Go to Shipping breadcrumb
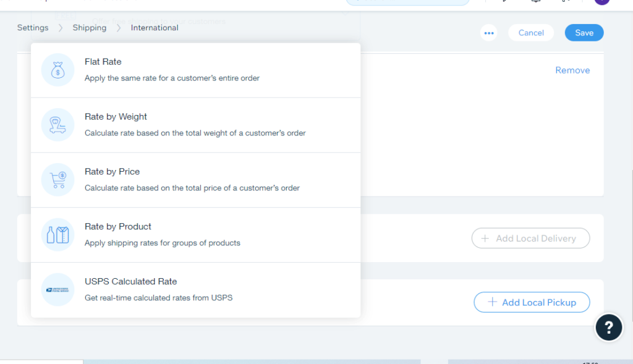The image size is (633, 364). pos(90,27)
